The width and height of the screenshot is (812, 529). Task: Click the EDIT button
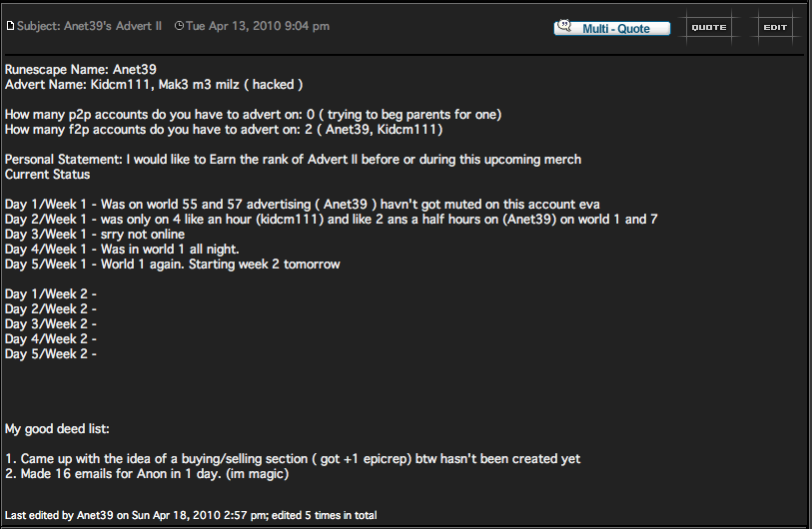(x=774, y=27)
